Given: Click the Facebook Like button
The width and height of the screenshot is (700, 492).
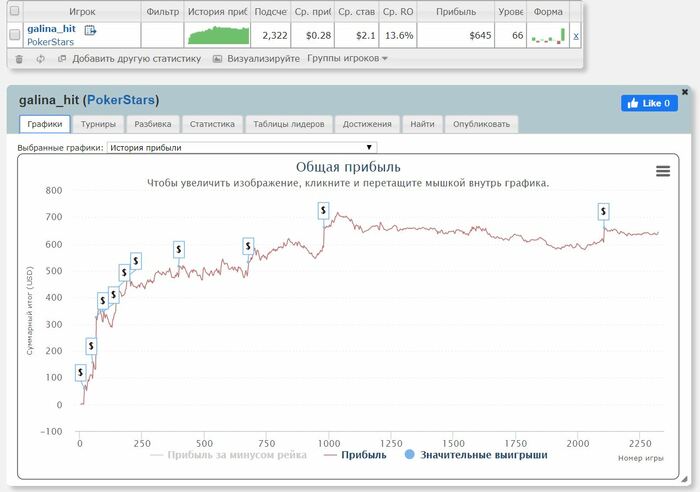Looking at the screenshot, I should click(x=650, y=103).
